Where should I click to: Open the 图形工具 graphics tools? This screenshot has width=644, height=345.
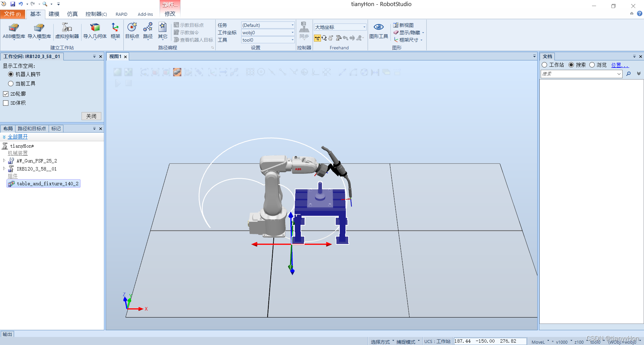point(379,31)
